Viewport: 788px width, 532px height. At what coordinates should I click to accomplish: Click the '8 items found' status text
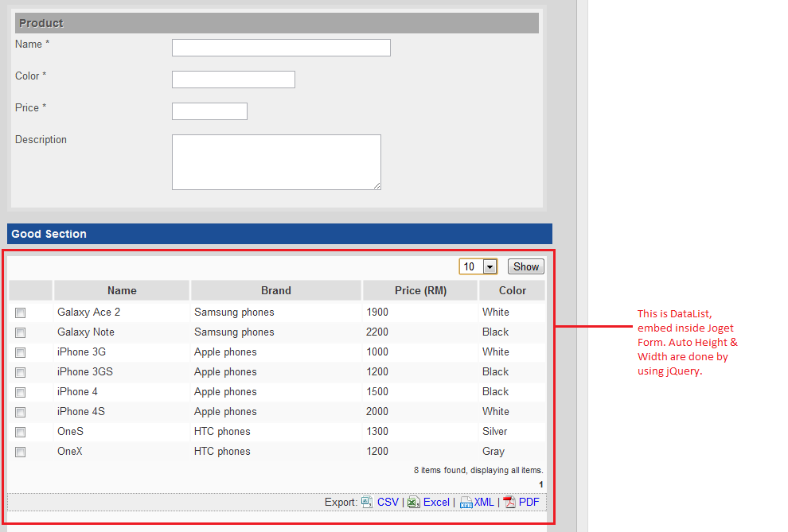[x=478, y=470]
